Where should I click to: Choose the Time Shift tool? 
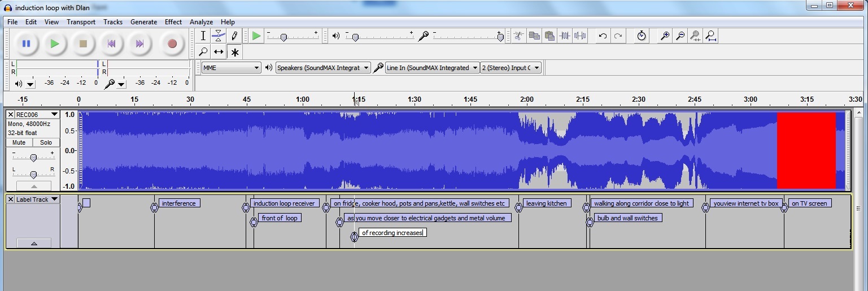(x=219, y=52)
